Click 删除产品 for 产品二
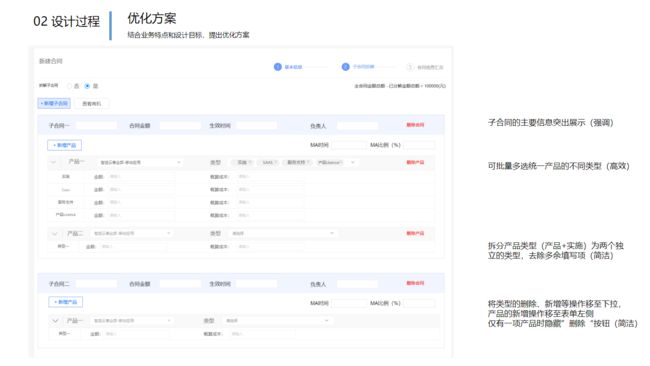The height and width of the screenshot is (366, 650). pos(415,233)
